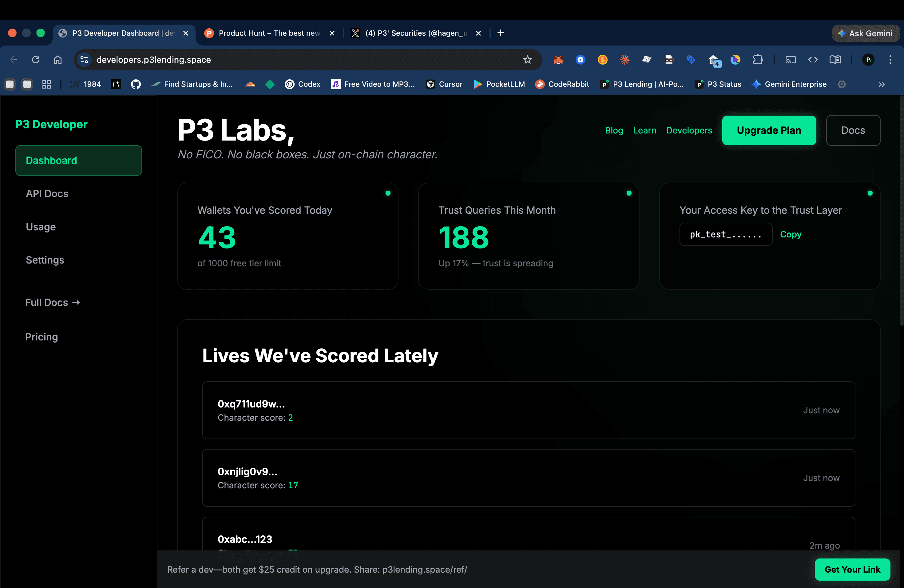Open the GitHub bookmark icon

point(136,84)
